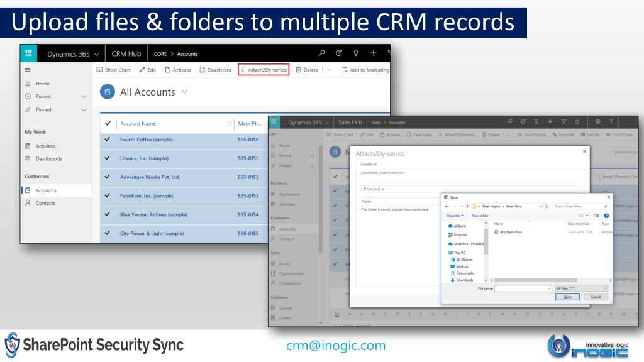Select the SharePoint tab in Attach2Dynamics dialog
This screenshot has height=362, width=644.
pyautogui.click(x=369, y=164)
